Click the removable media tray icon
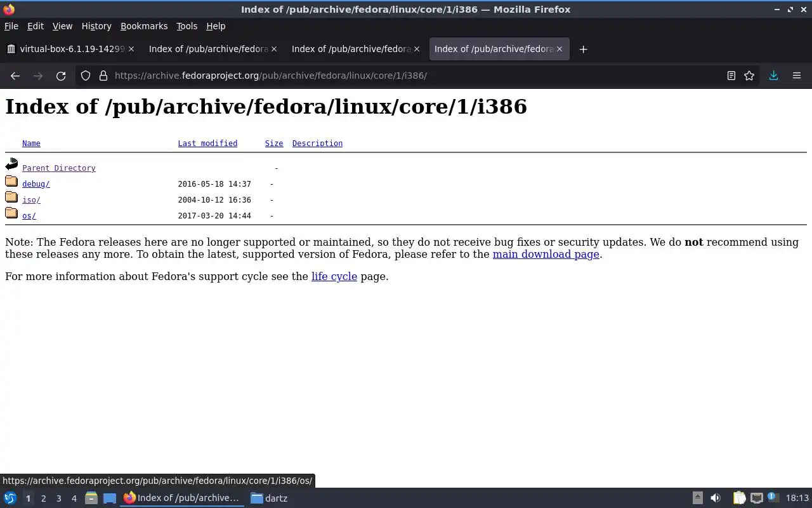This screenshot has height=508, width=812. (x=697, y=498)
